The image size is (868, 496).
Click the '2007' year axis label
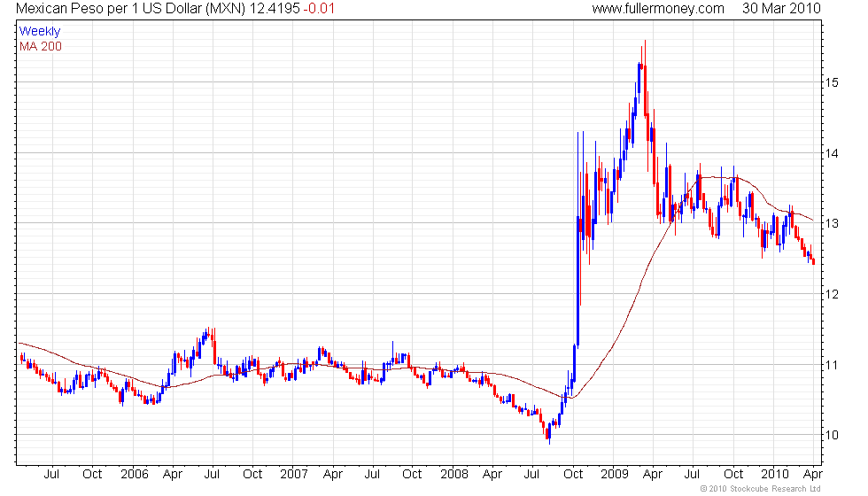[x=294, y=475]
